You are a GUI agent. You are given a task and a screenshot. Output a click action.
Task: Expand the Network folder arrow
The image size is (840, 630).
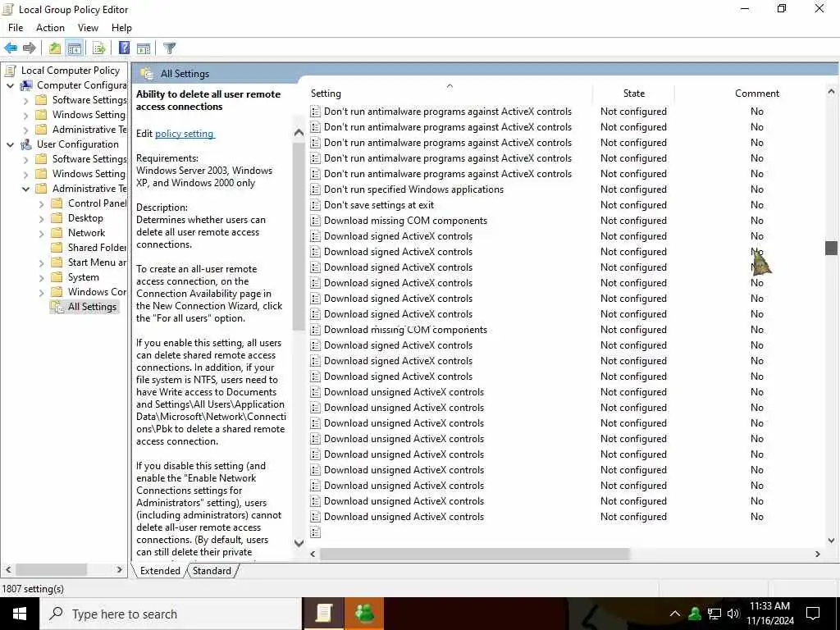tap(41, 233)
